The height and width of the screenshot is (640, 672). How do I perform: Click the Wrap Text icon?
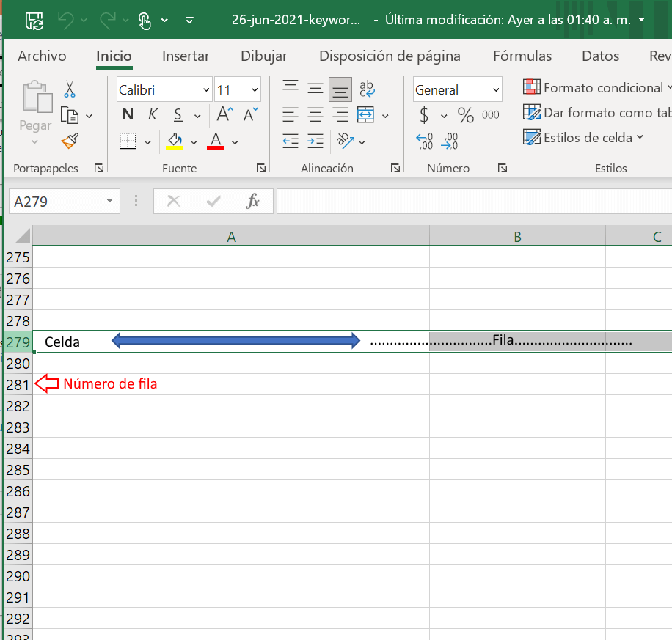pyautogui.click(x=367, y=89)
